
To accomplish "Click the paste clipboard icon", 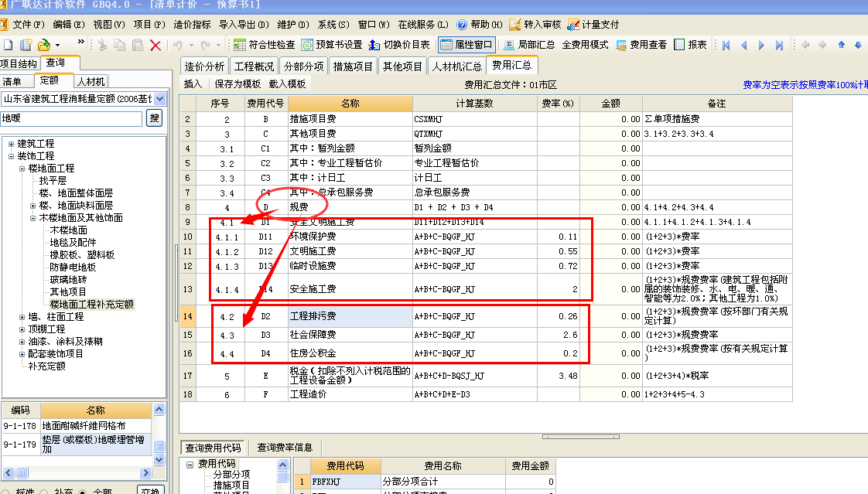I will click(x=137, y=45).
